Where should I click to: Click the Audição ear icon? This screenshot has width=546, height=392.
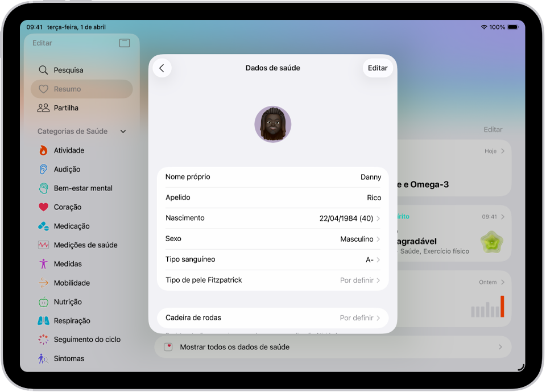pyautogui.click(x=43, y=169)
